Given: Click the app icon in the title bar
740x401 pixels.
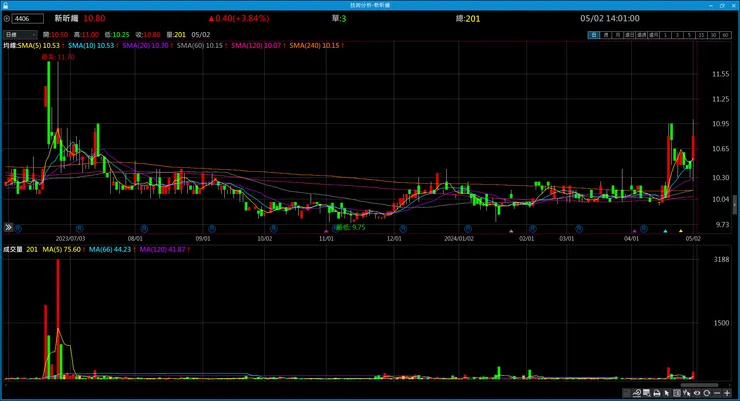Looking at the screenshot, I should tap(5, 5).
